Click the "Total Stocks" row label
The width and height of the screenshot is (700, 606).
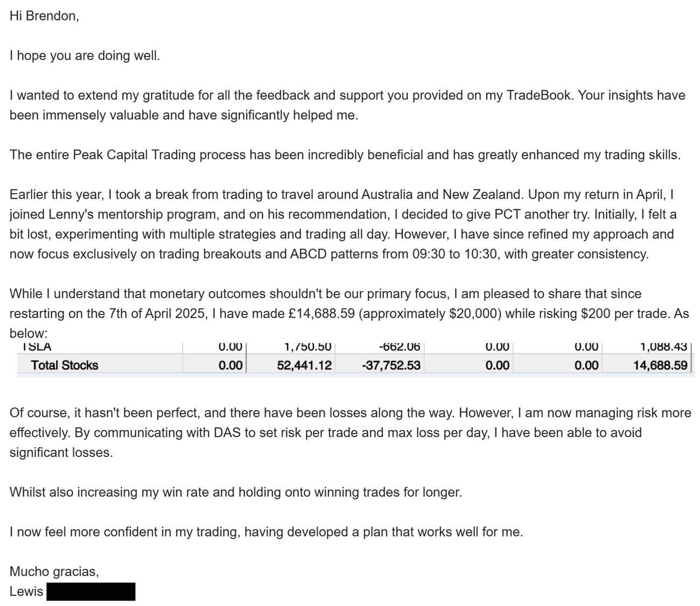[x=65, y=365]
